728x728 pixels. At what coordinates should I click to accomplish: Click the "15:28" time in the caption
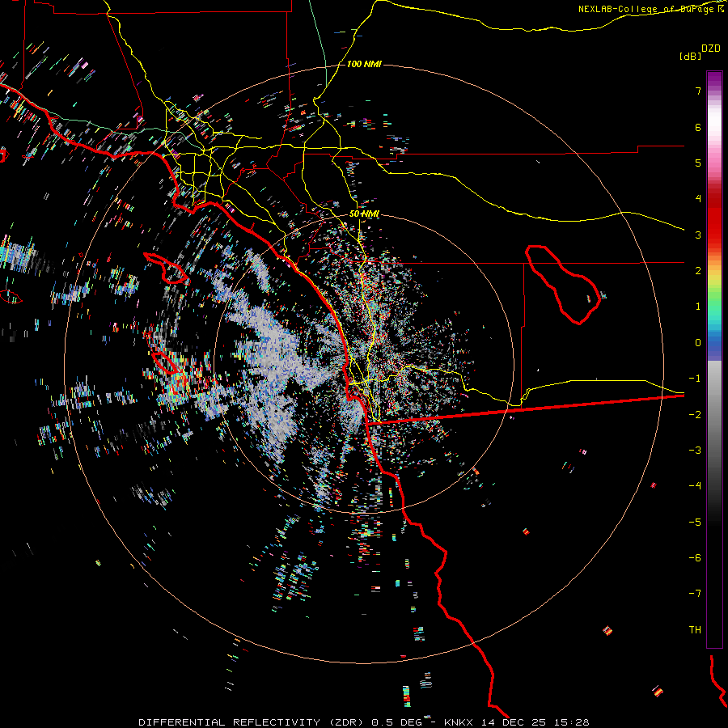(572, 722)
